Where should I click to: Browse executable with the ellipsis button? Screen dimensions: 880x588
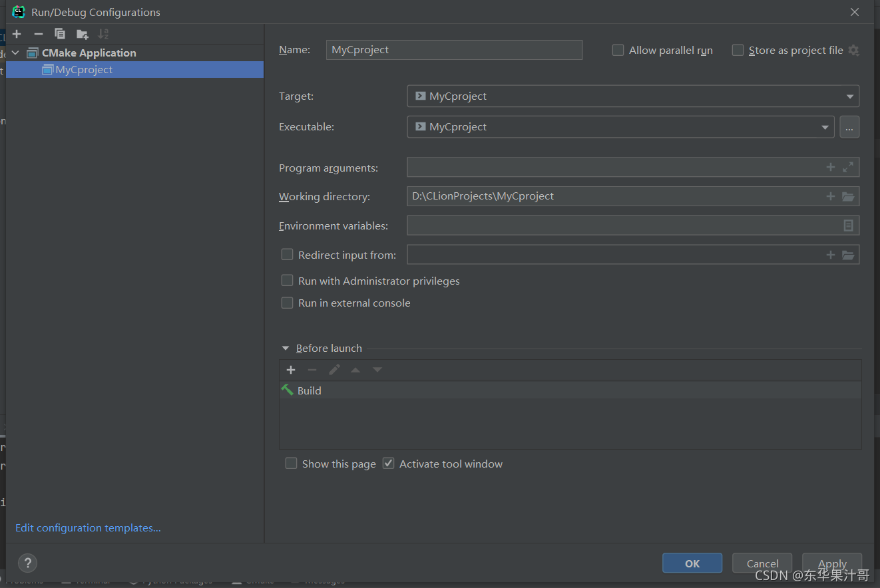coord(849,126)
